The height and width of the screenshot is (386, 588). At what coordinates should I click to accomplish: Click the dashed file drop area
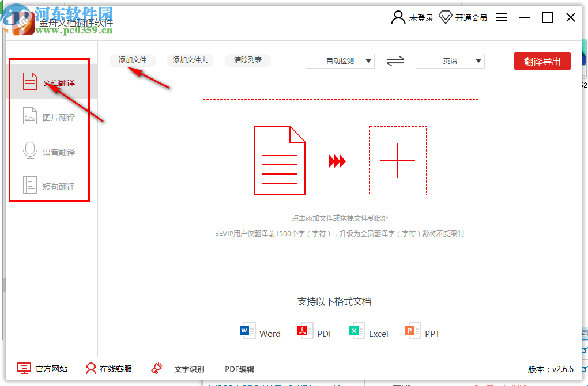click(339, 179)
